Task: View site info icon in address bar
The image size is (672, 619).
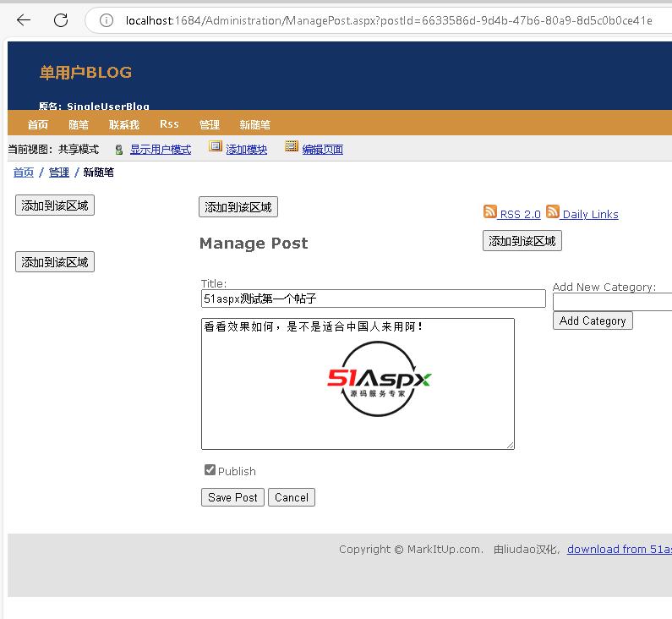Action: (107, 20)
